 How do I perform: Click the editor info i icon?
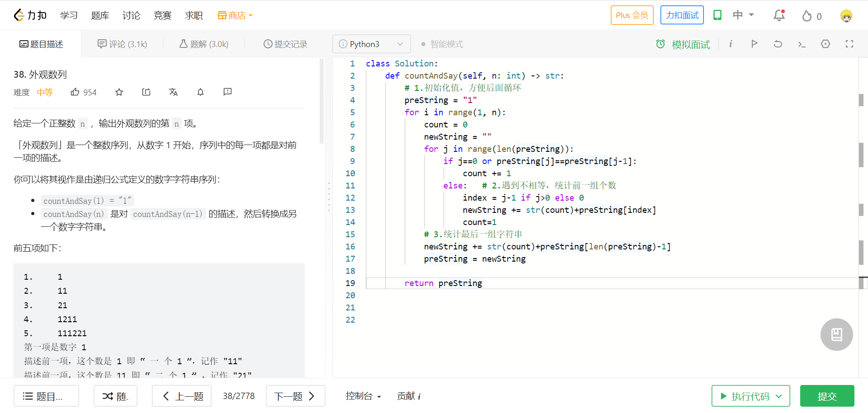pyautogui.click(x=731, y=44)
